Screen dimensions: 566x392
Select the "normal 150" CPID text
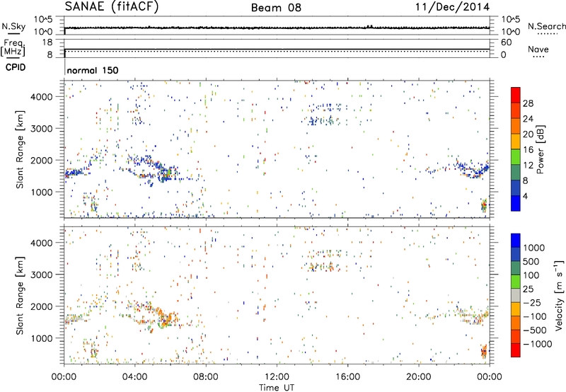pos(93,70)
